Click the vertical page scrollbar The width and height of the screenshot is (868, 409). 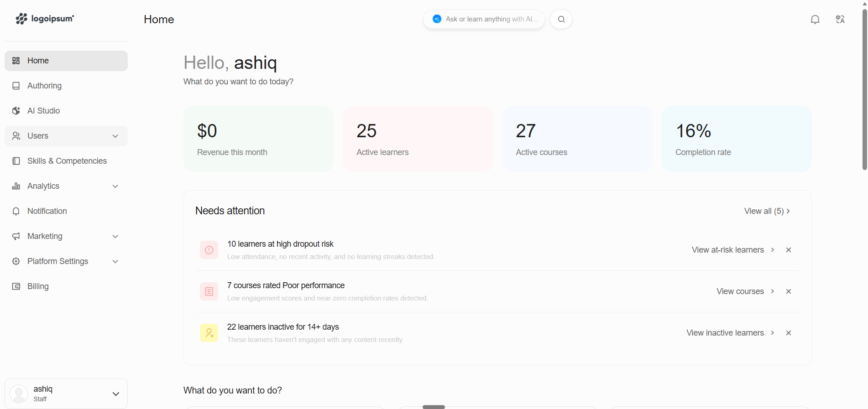pyautogui.click(x=864, y=89)
